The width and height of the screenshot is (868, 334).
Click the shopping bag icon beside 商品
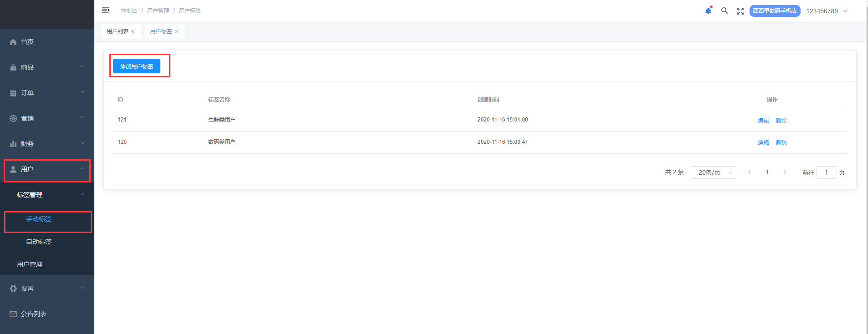[13, 67]
